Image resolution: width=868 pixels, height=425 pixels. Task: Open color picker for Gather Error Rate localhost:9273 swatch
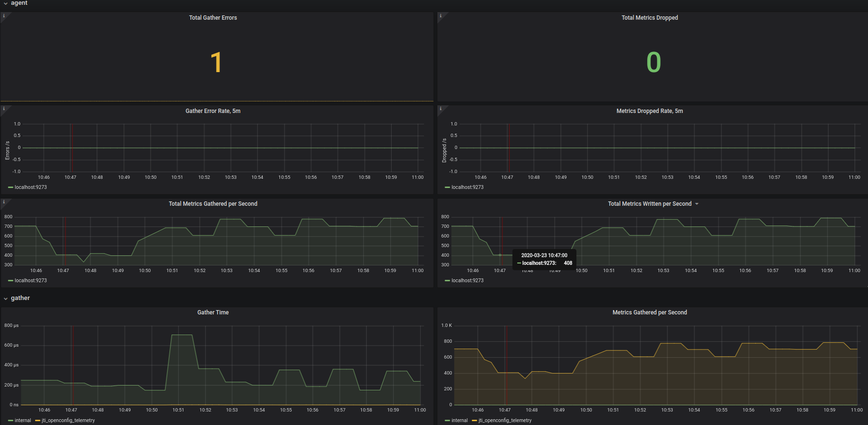[x=11, y=187]
